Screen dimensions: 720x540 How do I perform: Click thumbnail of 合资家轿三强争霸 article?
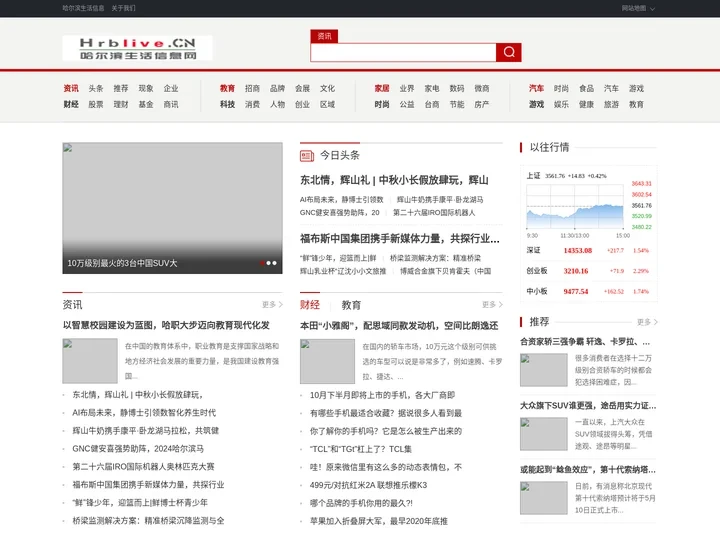pyautogui.click(x=544, y=370)
